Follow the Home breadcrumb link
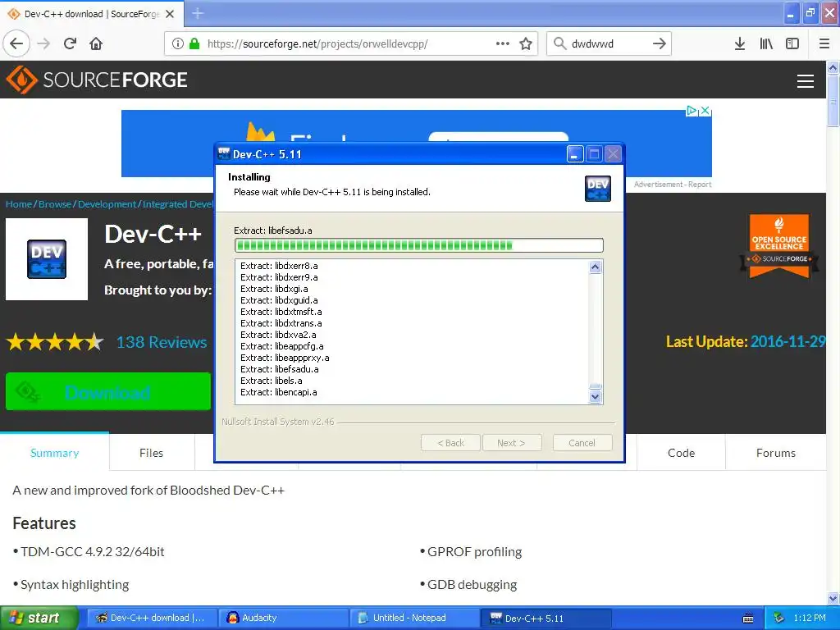Viewport: 840px width, 630px height. [x=19, y=204]
